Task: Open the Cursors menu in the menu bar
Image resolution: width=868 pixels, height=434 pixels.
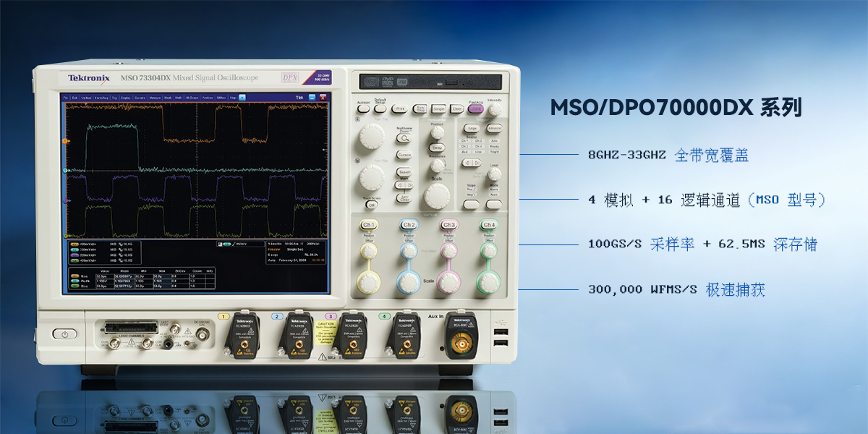Action: coord(139,96)
